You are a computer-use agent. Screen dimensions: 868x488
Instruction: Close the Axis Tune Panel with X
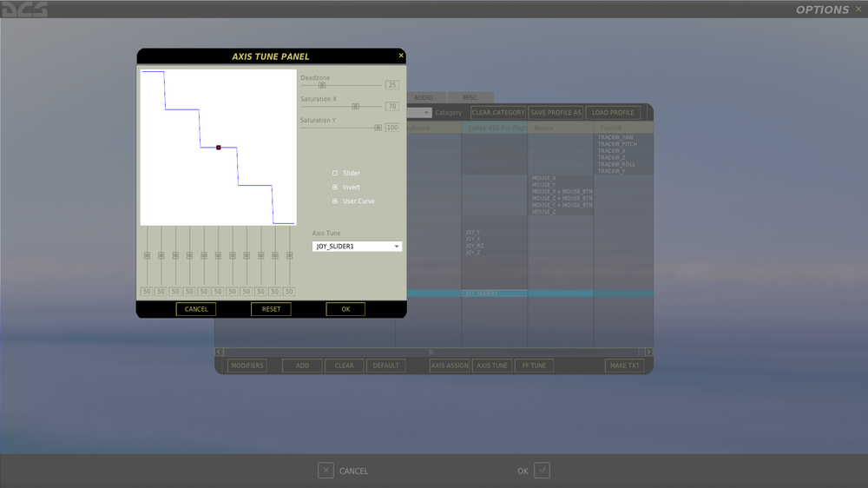coord(401,56)
